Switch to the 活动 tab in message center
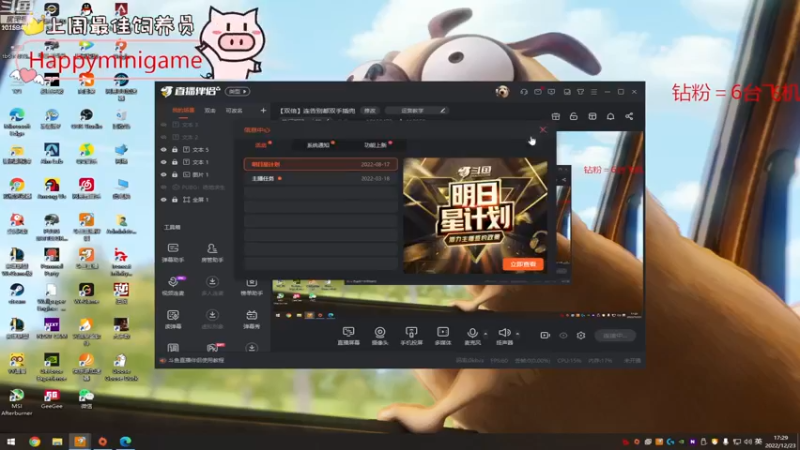 pyautogui.click(x=261, y=145)
